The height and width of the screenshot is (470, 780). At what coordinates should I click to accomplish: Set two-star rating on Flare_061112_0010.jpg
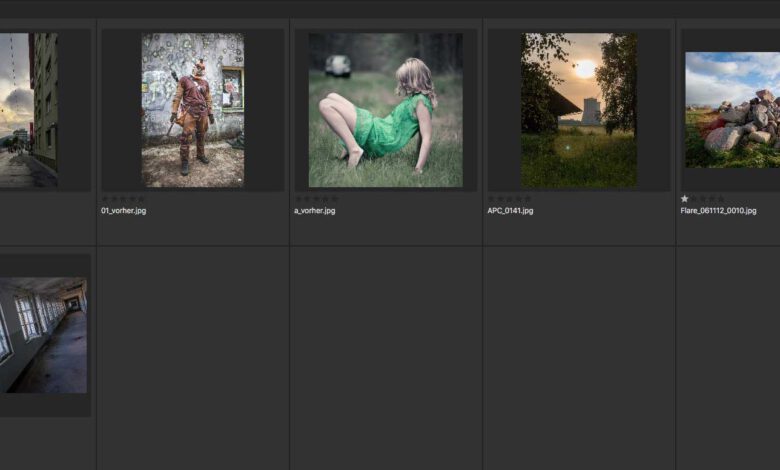click(x=693, y=199)
